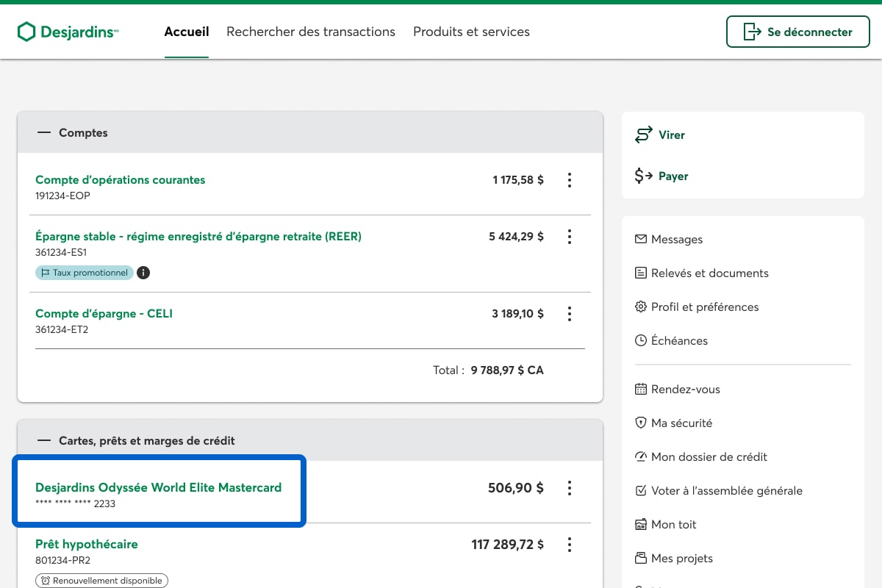882x588 pixels.
Task: Click the Payer dollar icon
Action: [644, 176]
